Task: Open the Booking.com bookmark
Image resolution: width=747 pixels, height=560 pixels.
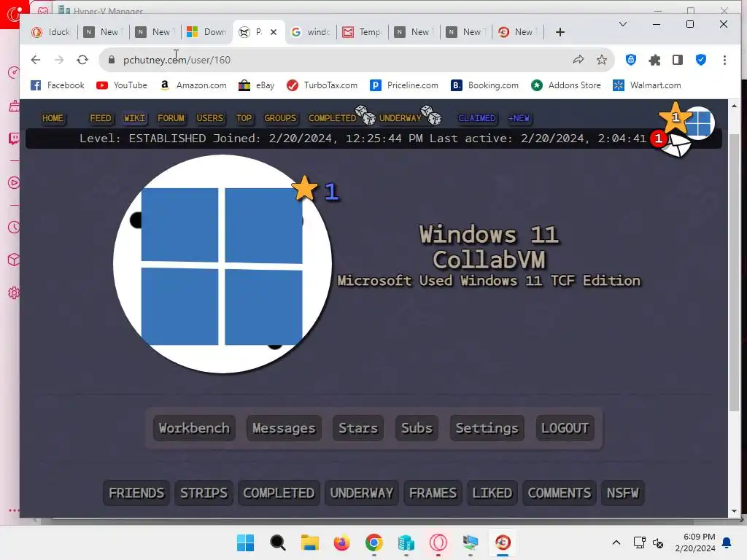Action: [484, 85]
